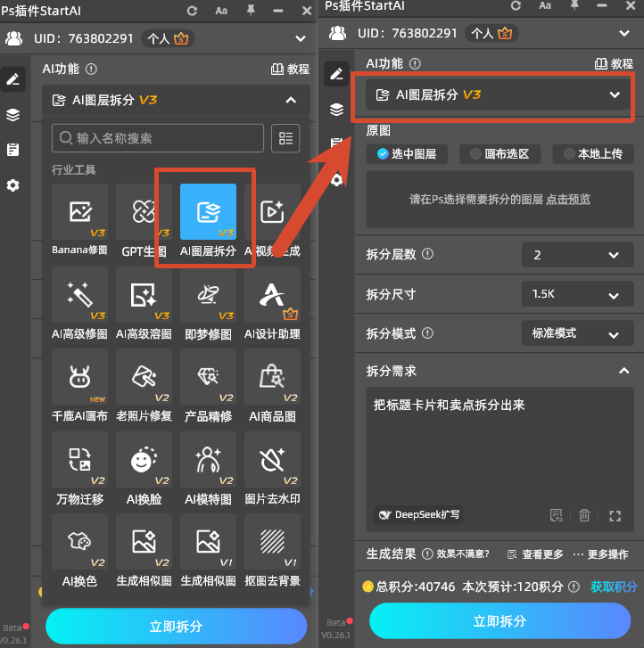Open the AI设计助理 tool
Image resolution: width=644 pixels, height=648 pixels.
(272, 303)
